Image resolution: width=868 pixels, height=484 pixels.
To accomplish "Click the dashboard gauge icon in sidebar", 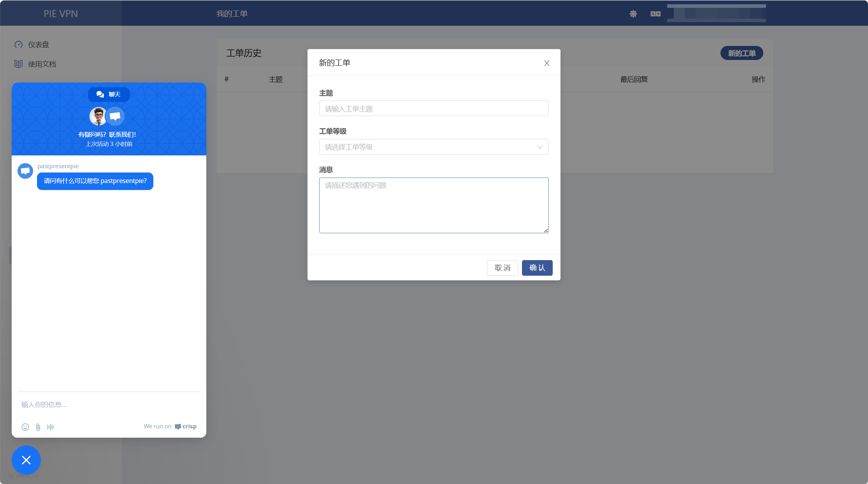I will pyautogui.click(x=18, y=44).
